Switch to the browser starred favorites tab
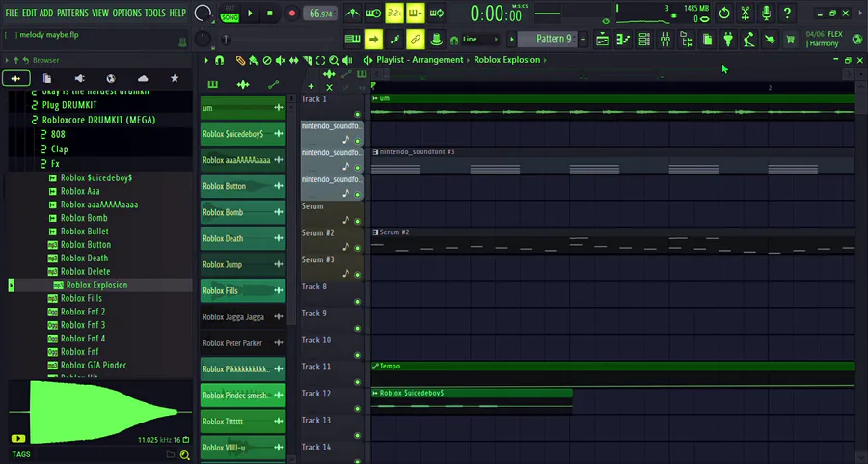Viewport: 868px width, 464px height. [175, 79]
